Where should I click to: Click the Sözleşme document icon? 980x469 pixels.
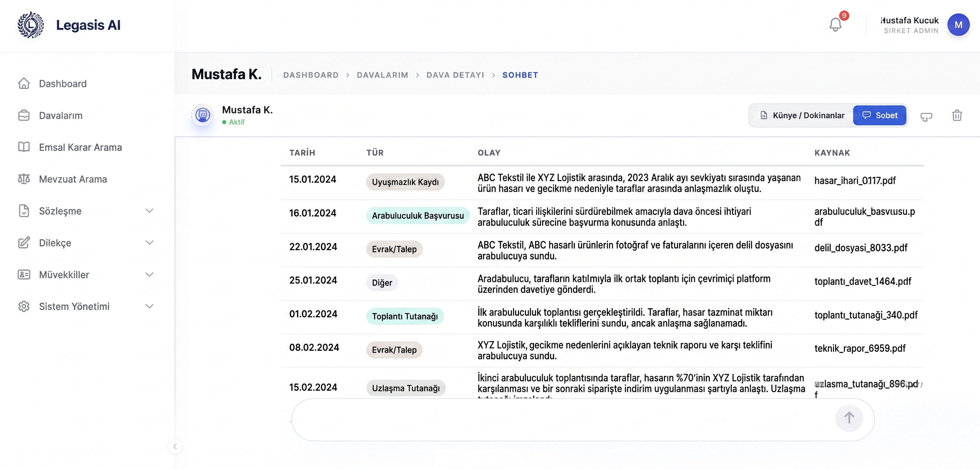click(x=24, y=211)
